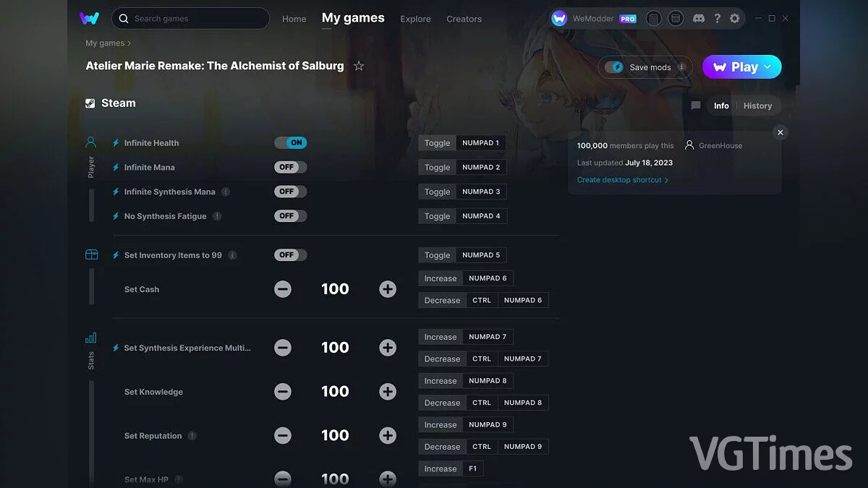
Task: Click Decrease hotkey button for Set Knowledge
Action: pyautogui.click(x=442, y=403)
